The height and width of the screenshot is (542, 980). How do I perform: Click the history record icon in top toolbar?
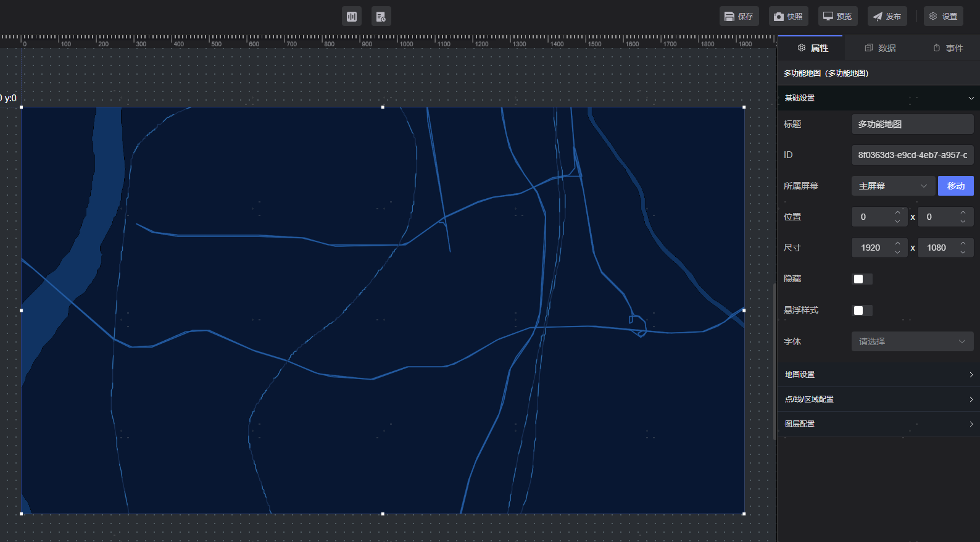point(381,17)
